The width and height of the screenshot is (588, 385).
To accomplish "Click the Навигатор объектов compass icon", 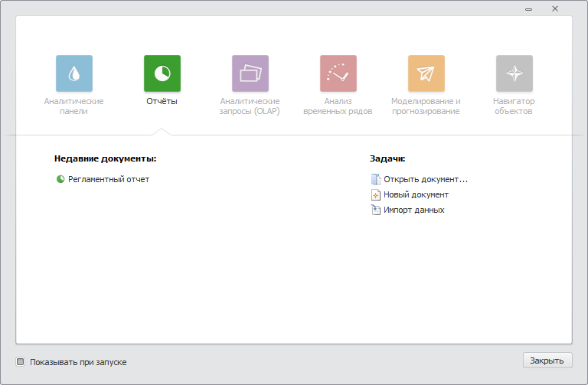I will click(x=514, y=73).
